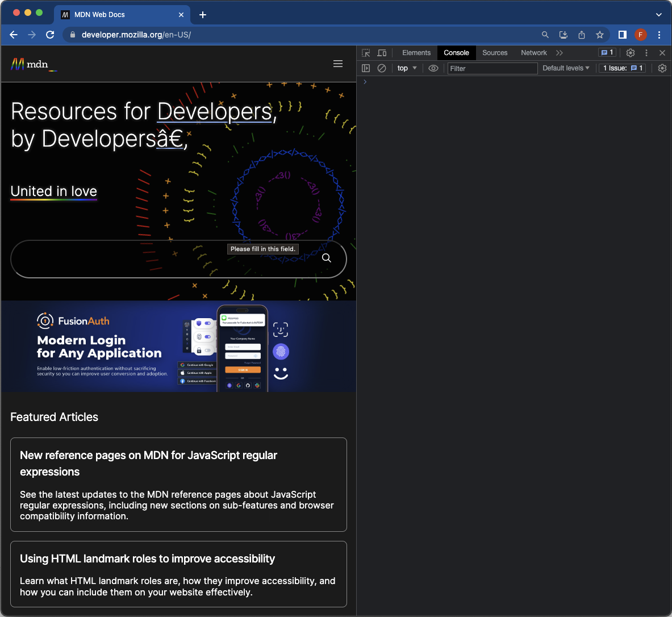Open console settings gear
Viewport: 672px width, 617px height.
click(662, 68)
